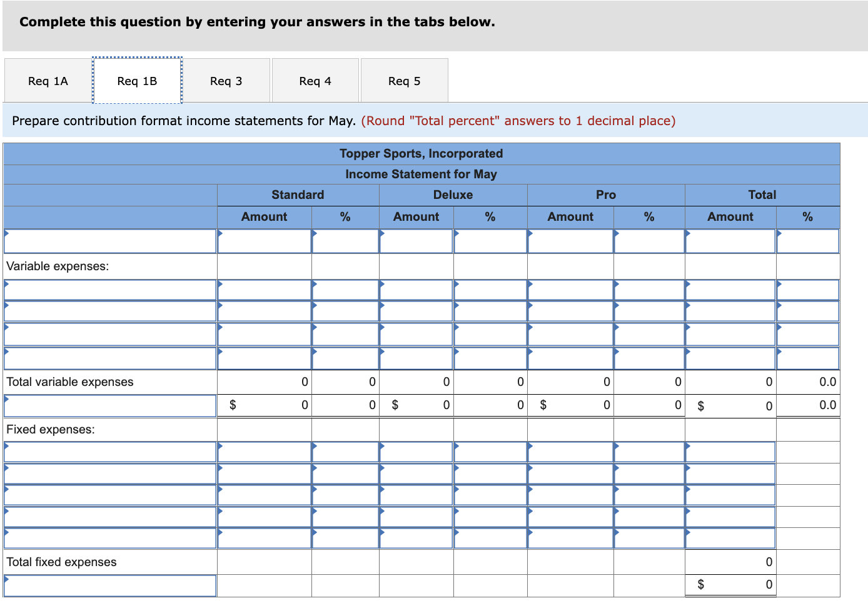The height and width of the screenshot is (603, 868).
Task: Open the Req 5 tab
Action: tap(405, 81)
